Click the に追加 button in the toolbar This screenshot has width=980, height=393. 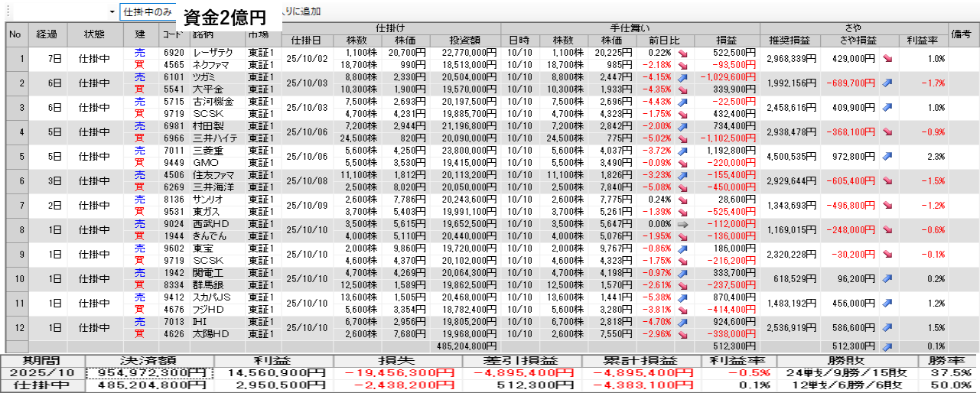point(302,12)
